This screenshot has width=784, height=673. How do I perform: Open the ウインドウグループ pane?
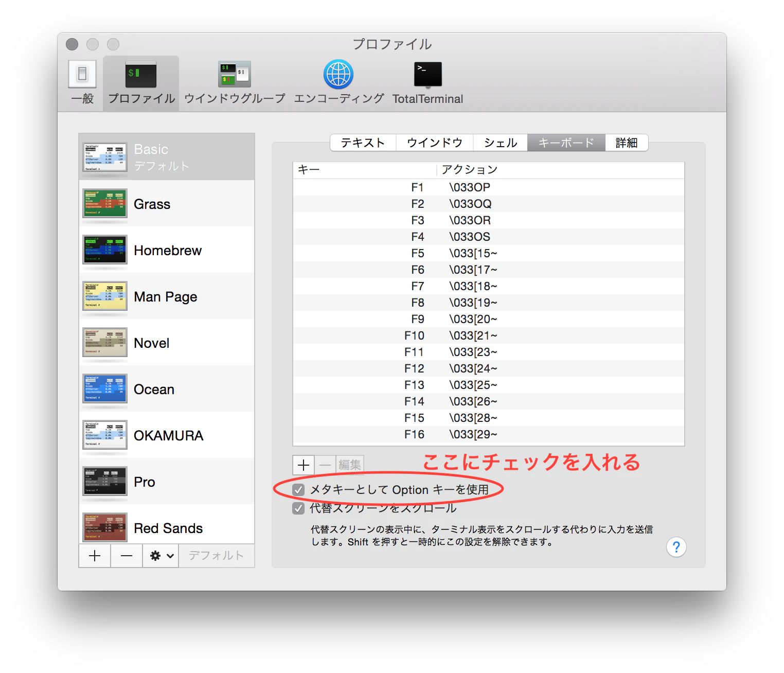pyautogui.click(x=235, y=82)
